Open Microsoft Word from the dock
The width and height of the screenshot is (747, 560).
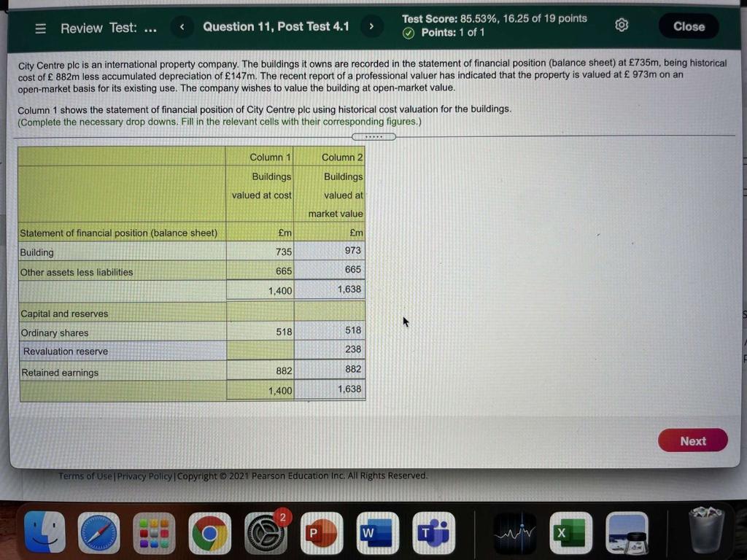click(377, 533)
